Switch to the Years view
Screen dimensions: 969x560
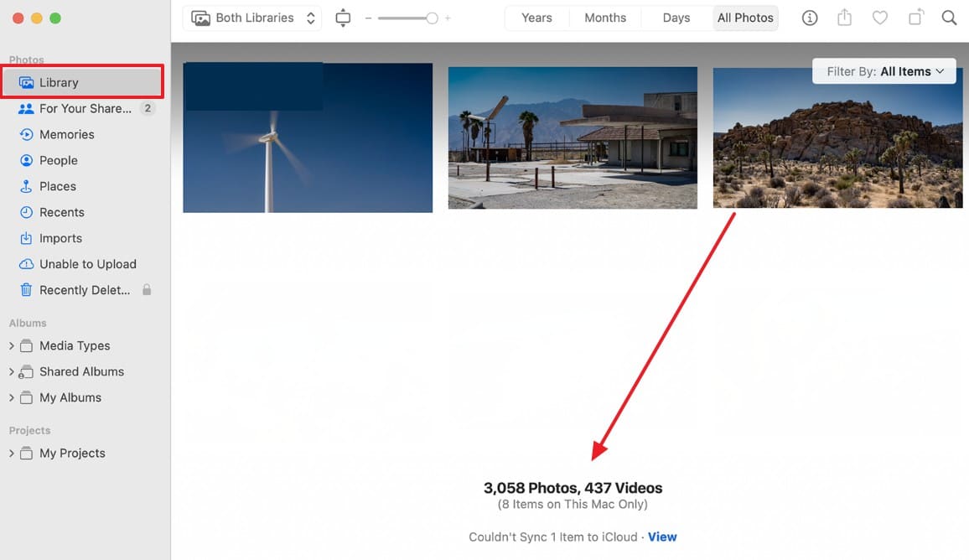coord(536,18)
